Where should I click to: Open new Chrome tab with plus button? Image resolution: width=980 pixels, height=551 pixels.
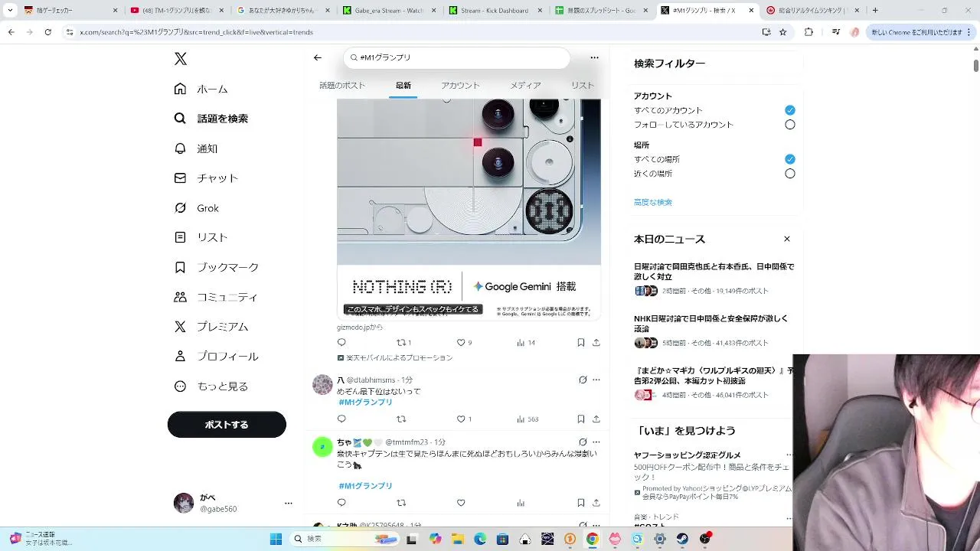875,10
